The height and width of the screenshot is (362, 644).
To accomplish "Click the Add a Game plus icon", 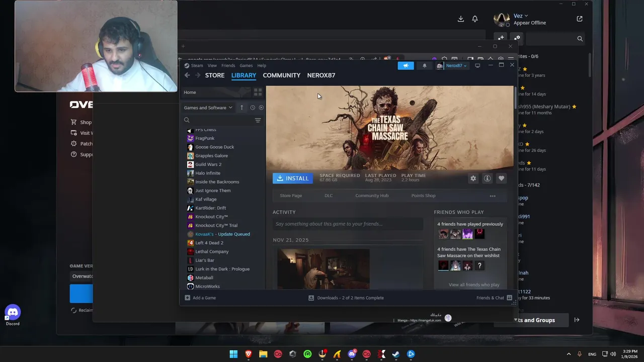I will click(187, 298).
